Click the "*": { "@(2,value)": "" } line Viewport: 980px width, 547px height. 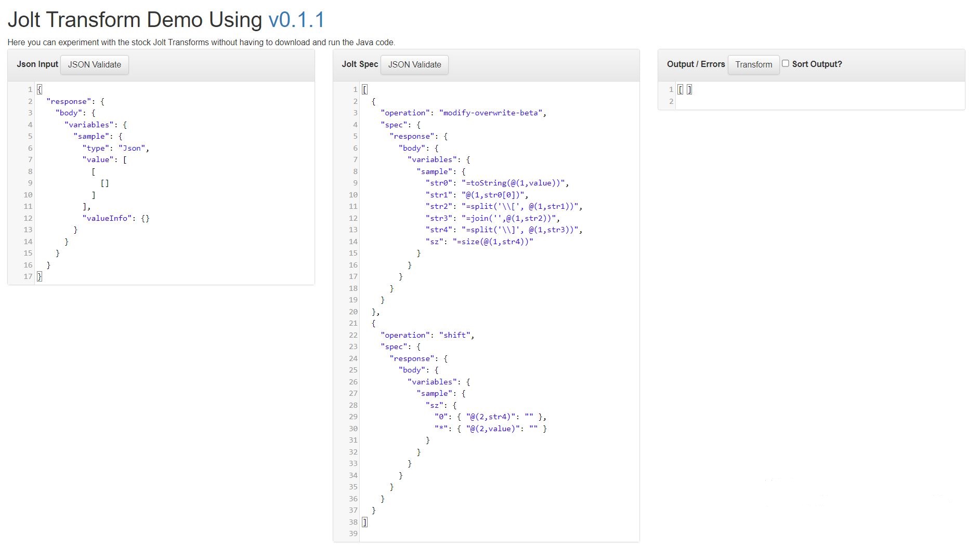point(490,429)
